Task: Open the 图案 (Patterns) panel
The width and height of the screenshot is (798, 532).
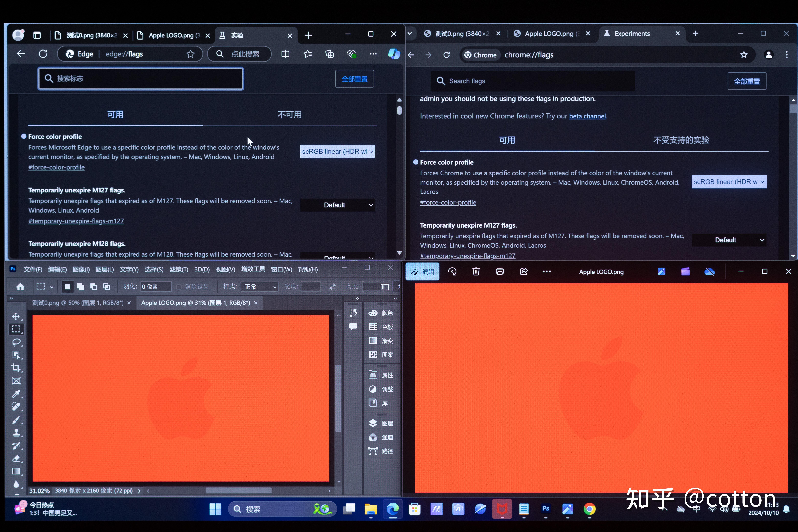Action: point(381,355)
